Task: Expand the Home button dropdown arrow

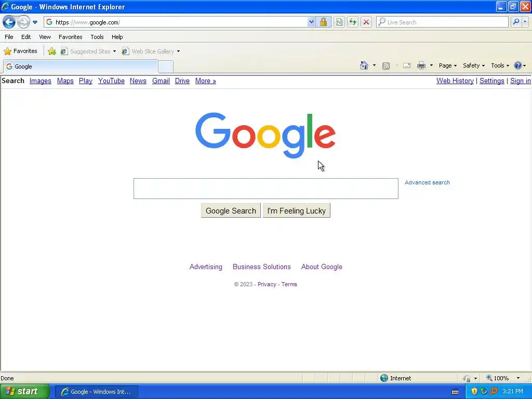Action: [374, 65]
